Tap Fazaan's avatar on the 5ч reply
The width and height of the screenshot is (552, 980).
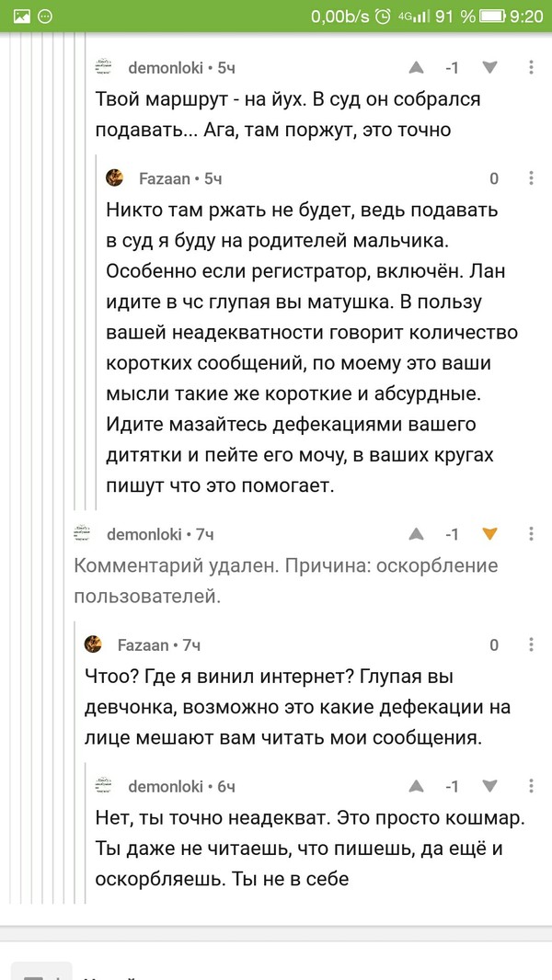click(x=115, y=178)
